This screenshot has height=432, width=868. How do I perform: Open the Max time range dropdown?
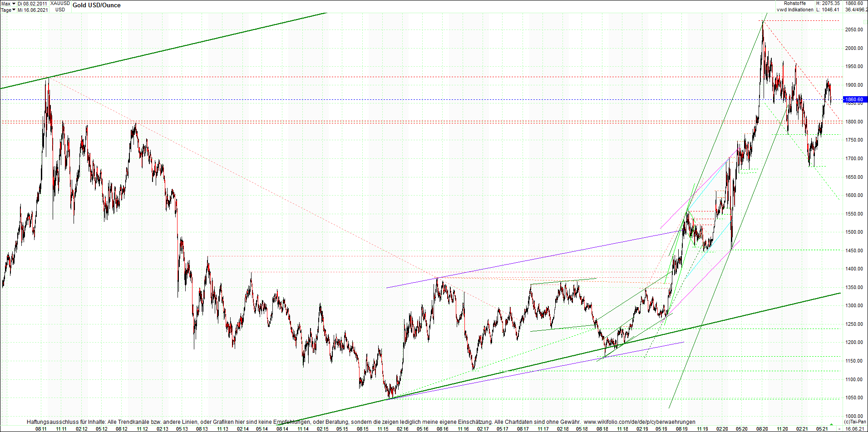tap(9, 4)
